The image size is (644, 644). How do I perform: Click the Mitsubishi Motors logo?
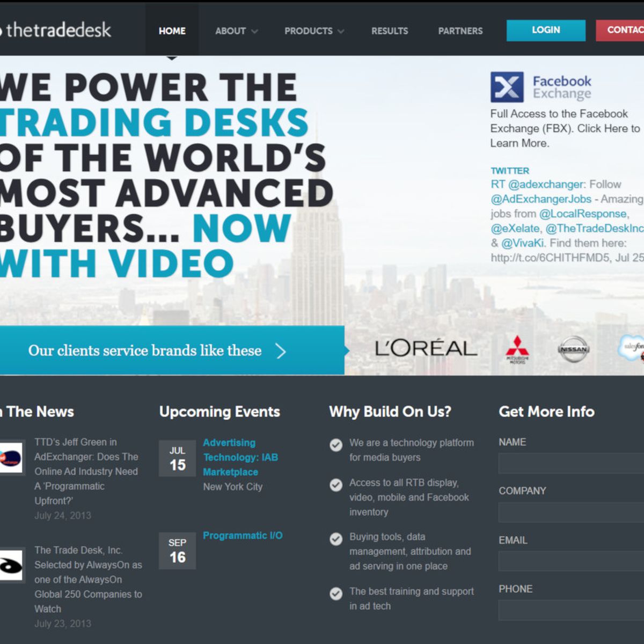click(517, 349)
